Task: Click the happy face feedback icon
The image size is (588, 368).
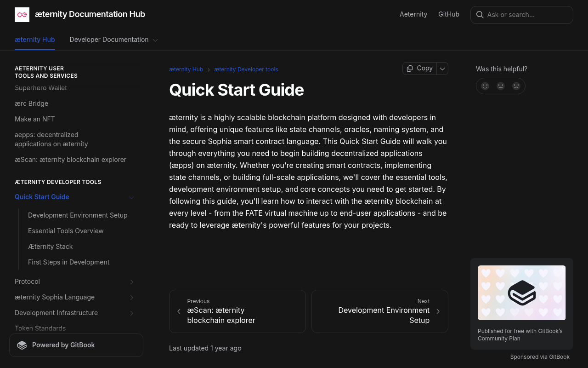Action: (485, 86)
